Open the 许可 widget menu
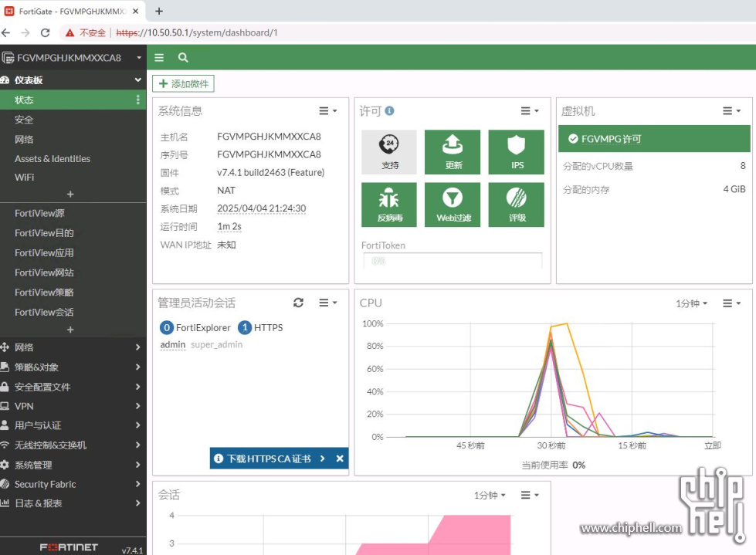Screen dimensions: 756x555 tap(530, 111)
